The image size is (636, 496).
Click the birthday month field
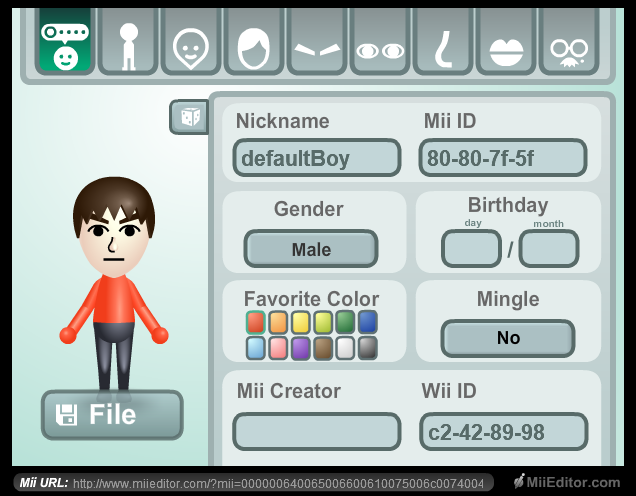click(x=549, y=249)
